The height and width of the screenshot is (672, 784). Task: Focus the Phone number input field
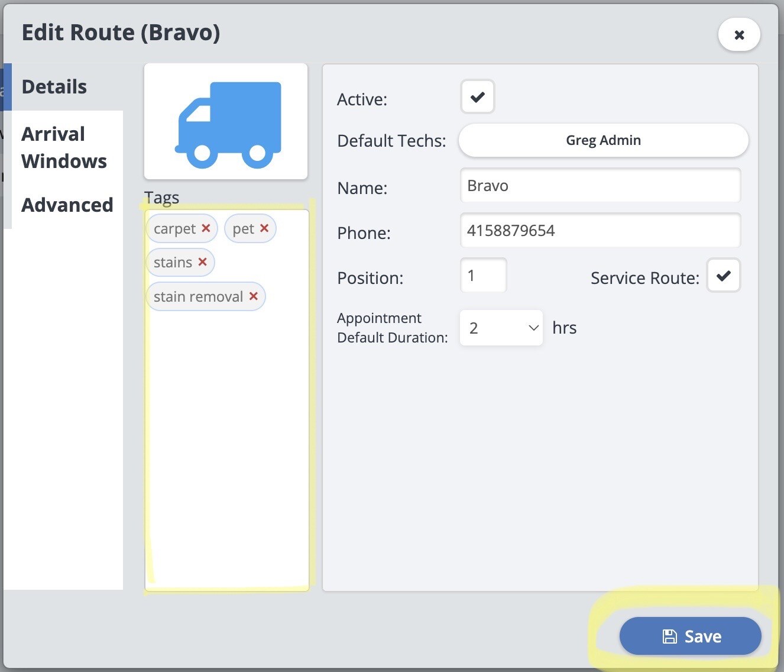600,231
